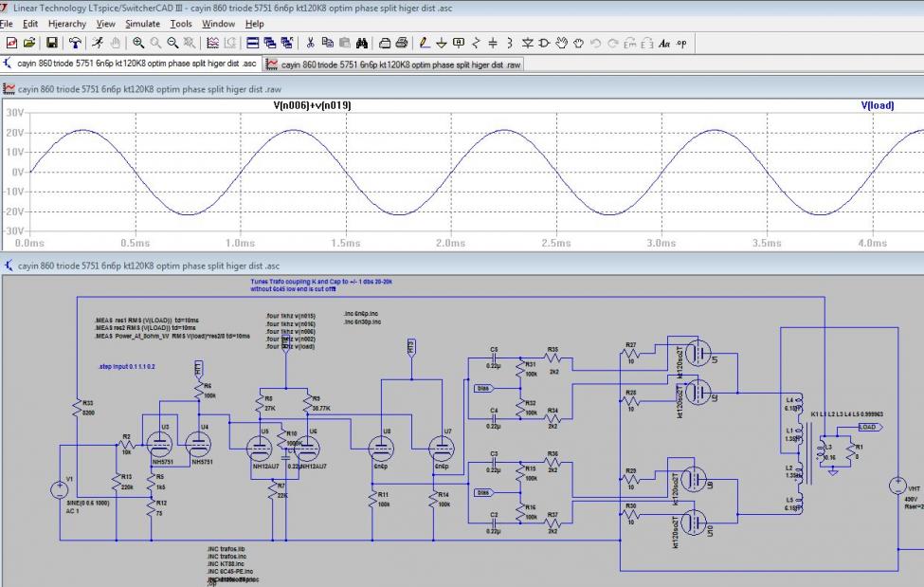Place a resistor component
The width and height of the screenshot is (924, 587).
pos(476,43)
